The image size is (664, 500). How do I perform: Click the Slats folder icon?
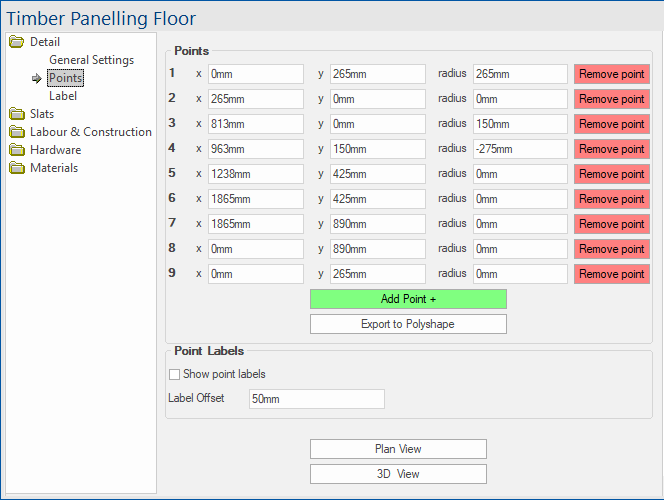pos(17,114)
